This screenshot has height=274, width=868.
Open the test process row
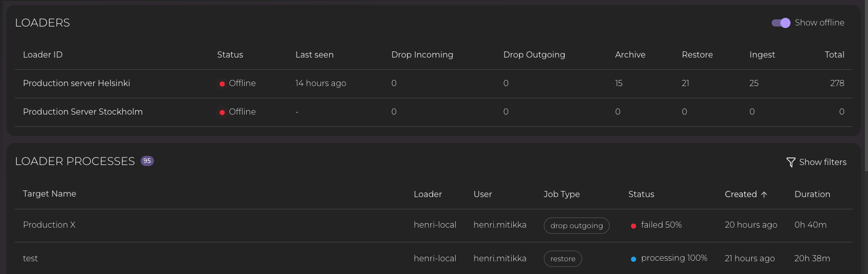tap(31, 258)
